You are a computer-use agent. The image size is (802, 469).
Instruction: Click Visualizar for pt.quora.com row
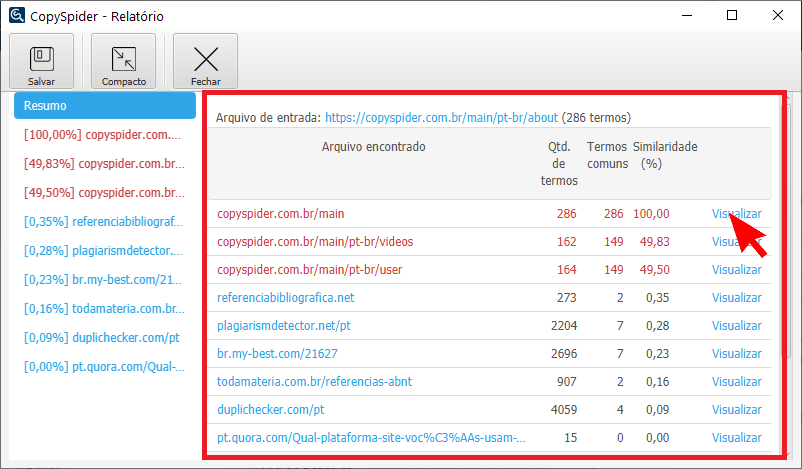(737, 438)
